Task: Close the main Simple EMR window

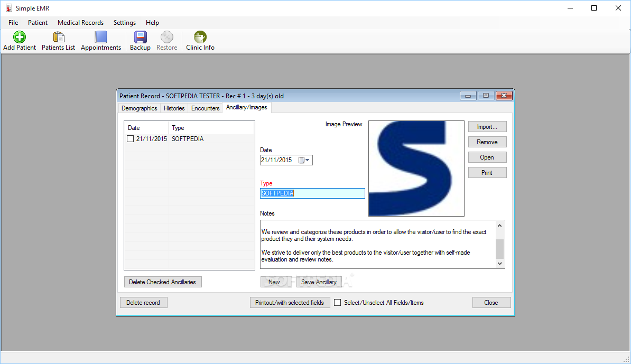Action: click(618, 8)
